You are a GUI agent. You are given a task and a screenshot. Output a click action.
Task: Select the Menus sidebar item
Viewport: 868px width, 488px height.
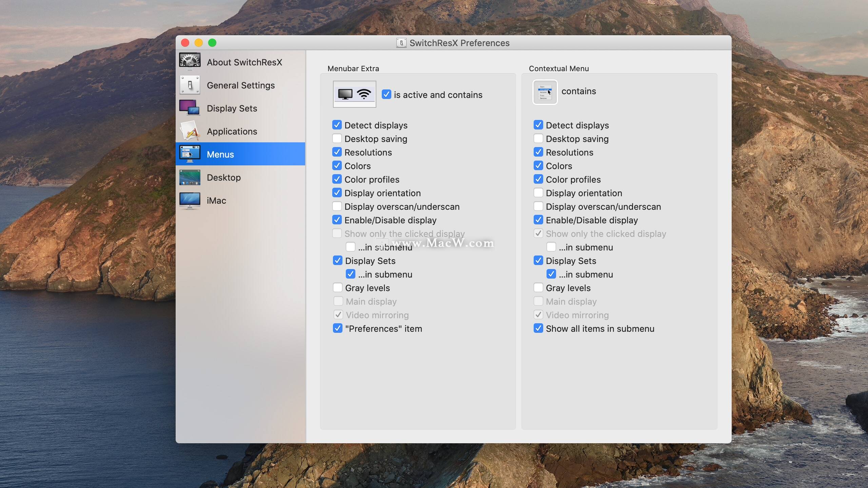coord(240,154)
